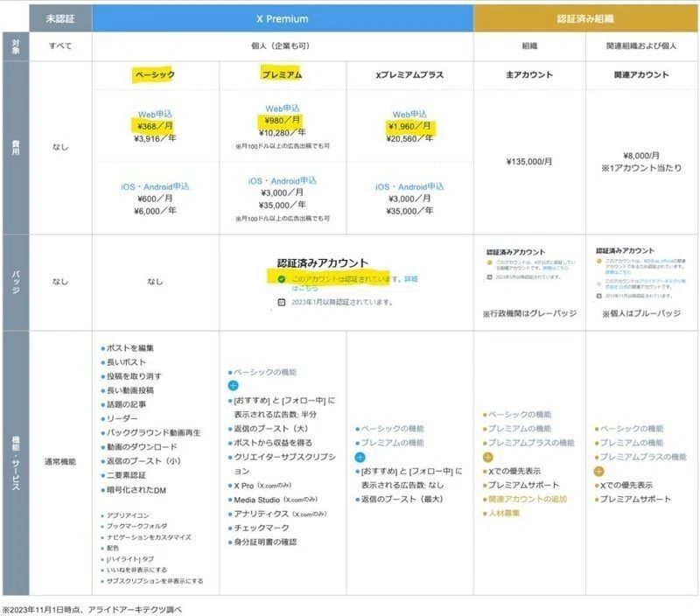Image resolution: width=700 pixels, height=616 pixels.
Task: Click the 動画のダウンロード feature item
Action: coord(142,447)
